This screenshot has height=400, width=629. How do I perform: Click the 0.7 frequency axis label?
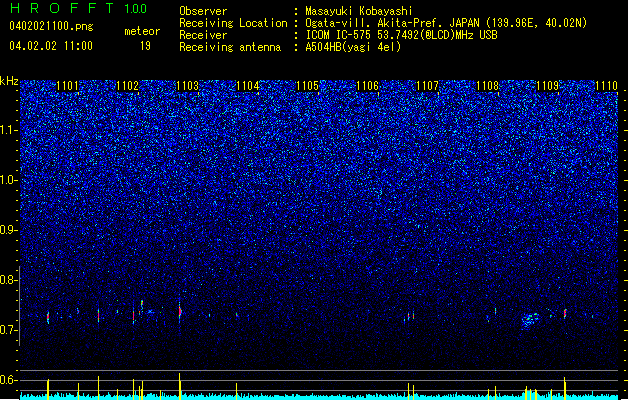9,330
